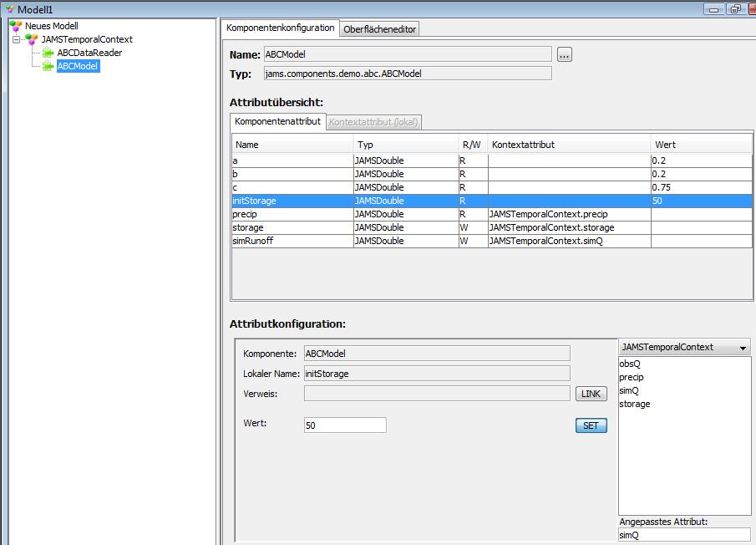Collapse the JAMSTemporalContext tree node
The height and width of the screenshot is (545, 756).
pyautogui.click(x=16, y=39)
